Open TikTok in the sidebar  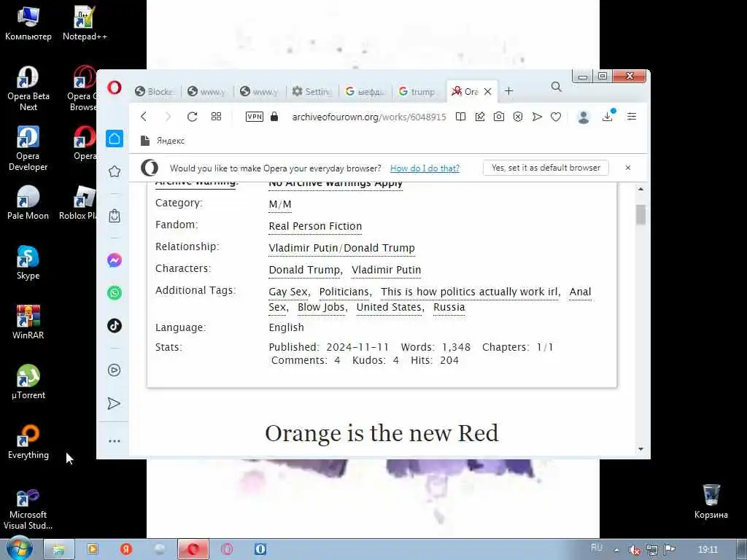click(115, 326)
